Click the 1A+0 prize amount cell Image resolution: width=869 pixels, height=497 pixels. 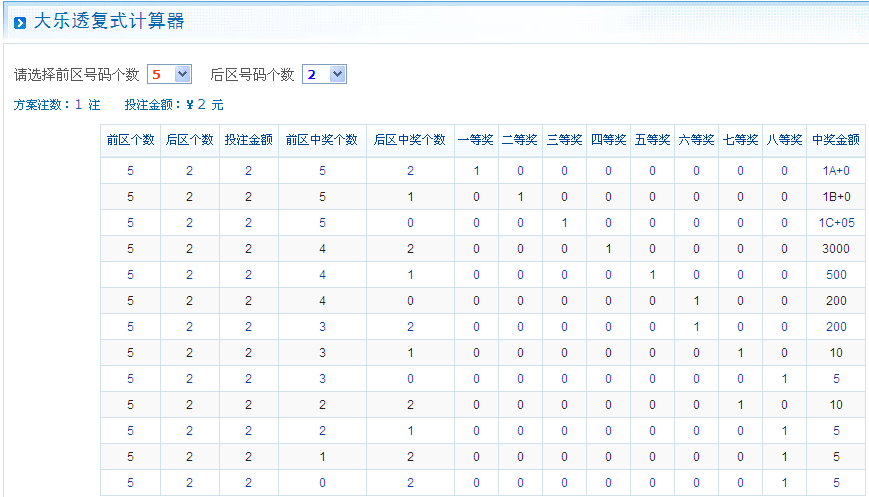(836, 171)
